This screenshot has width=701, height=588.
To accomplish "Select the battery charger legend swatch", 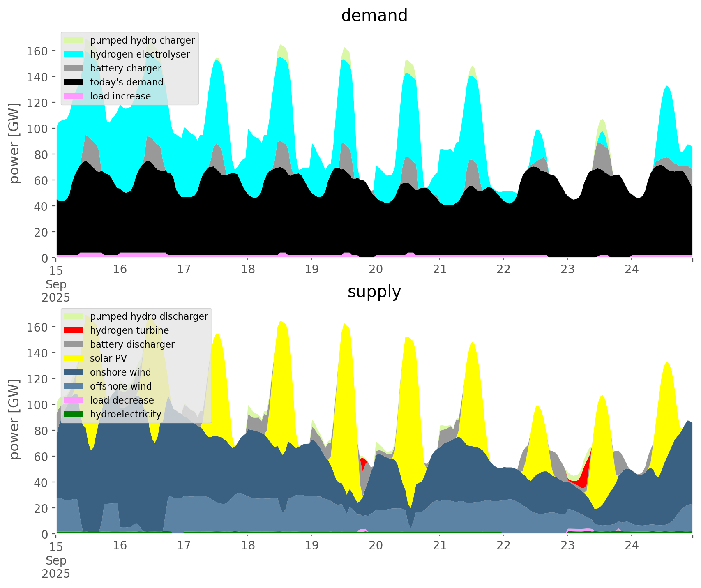I will 74,68.
